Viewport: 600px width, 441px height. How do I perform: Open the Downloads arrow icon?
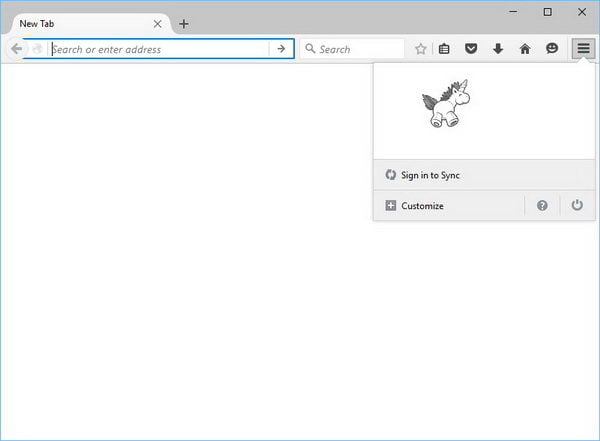pyautogui.click(x=498, y=49)
